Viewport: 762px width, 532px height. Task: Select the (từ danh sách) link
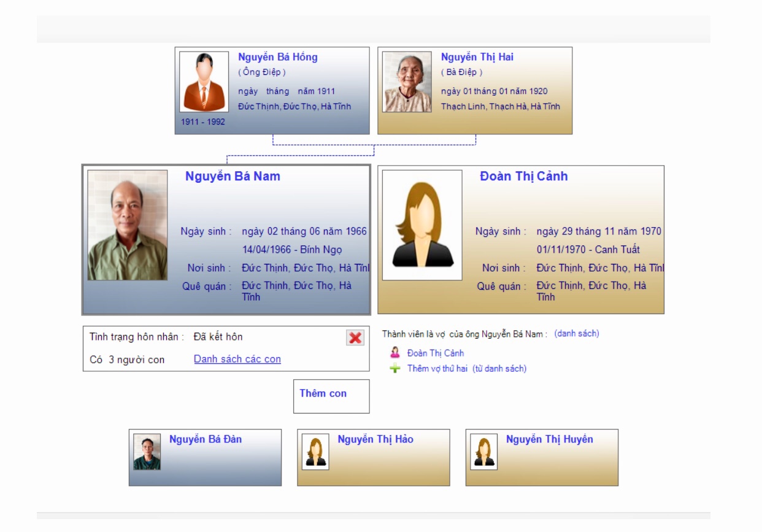pyautogui.click(x=499, y=369)
